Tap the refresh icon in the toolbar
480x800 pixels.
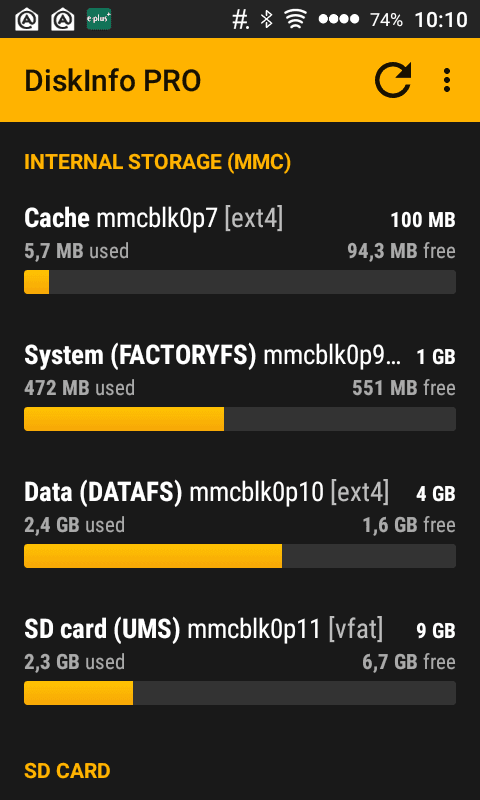coord(393,80)
